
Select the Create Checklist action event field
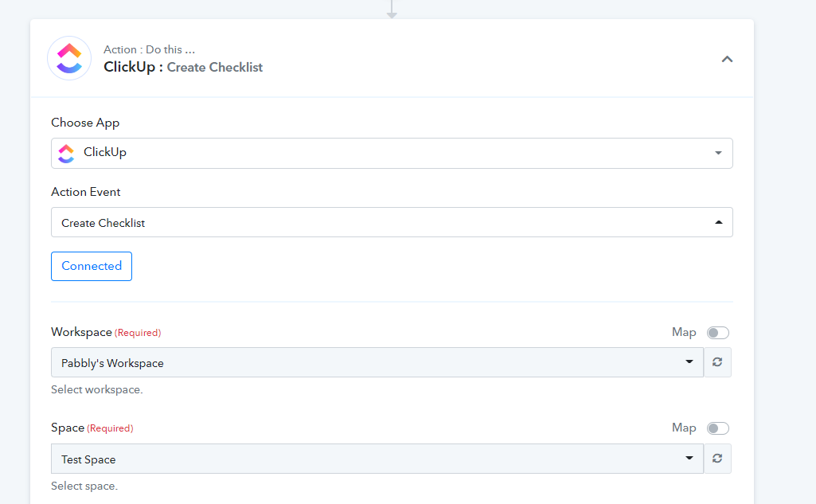point(392,222)
